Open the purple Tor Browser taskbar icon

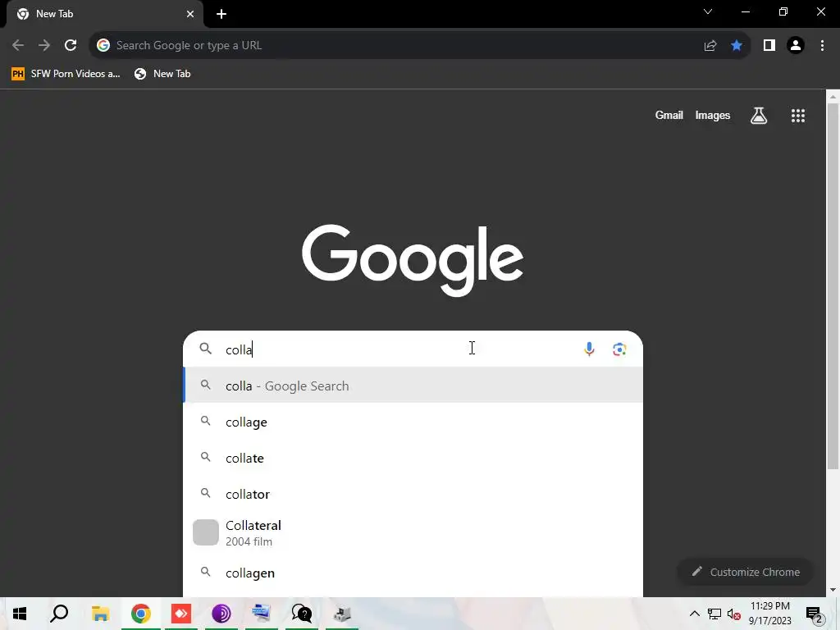click(x=221, y=614)
